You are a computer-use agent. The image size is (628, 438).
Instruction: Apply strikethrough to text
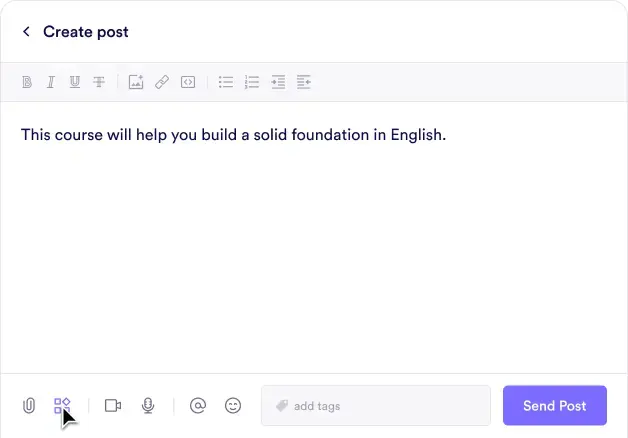99,82
